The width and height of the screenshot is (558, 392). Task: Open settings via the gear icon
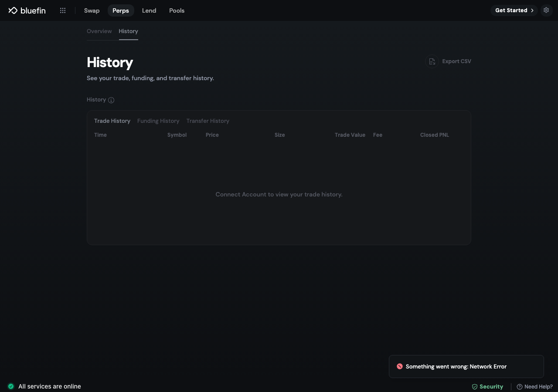[x=546, y=10]
